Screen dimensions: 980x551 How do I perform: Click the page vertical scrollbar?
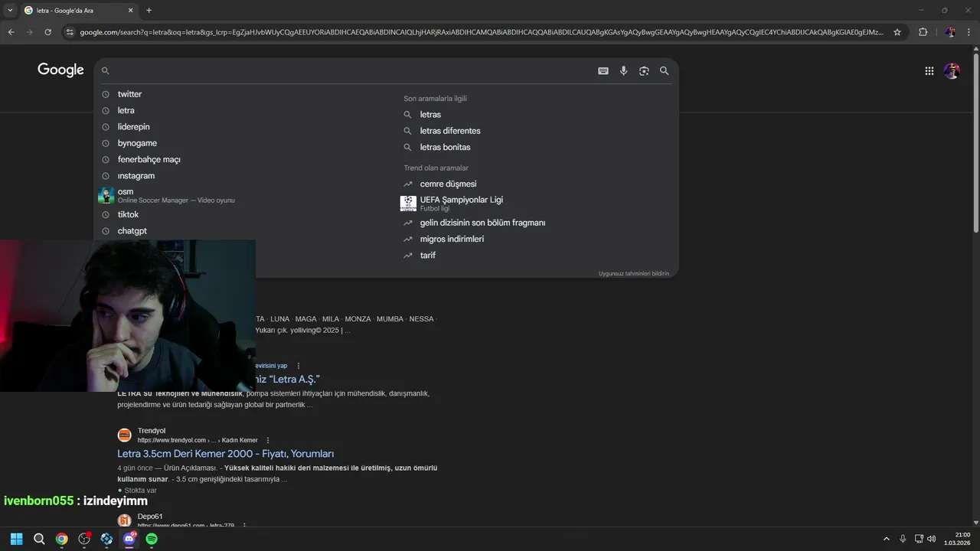click(975, 142)
